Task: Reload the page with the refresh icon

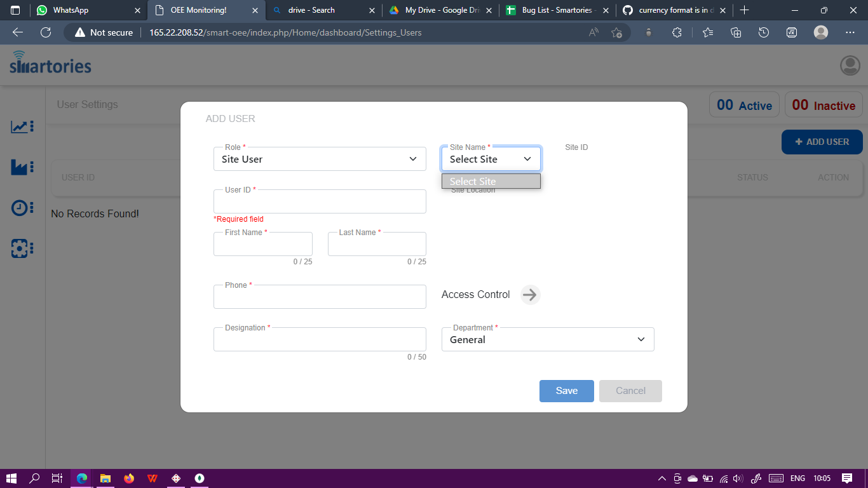Action: pyautogui.click(x=45, y=32)
